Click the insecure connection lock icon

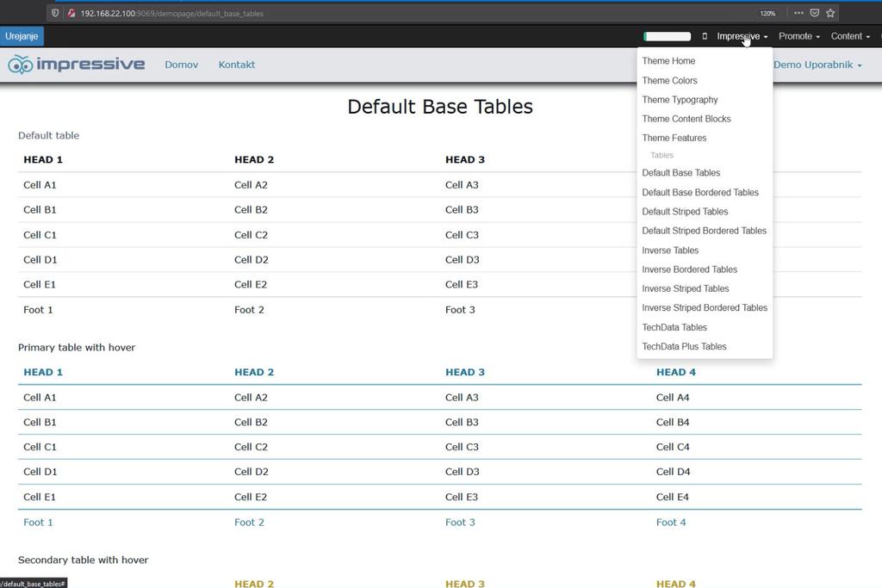tap(71, 13)
